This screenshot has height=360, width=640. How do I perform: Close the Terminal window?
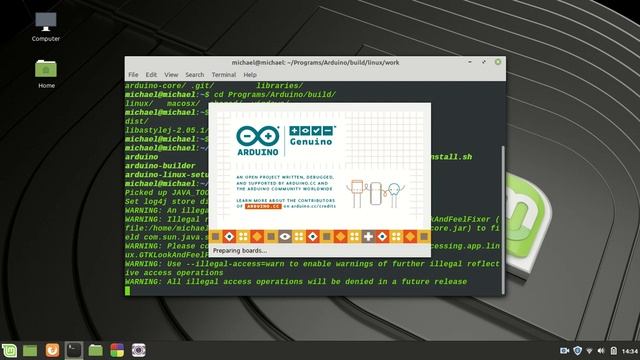click(x=498, y=62)
